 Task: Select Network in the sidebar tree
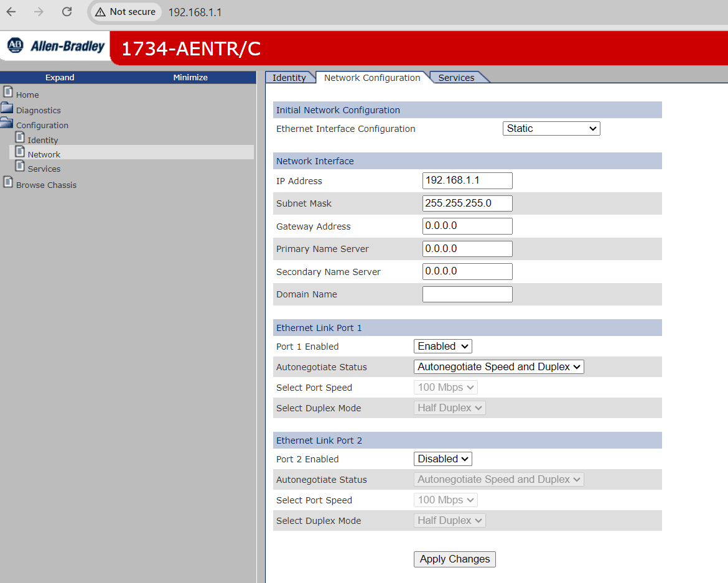coord(44,154)
